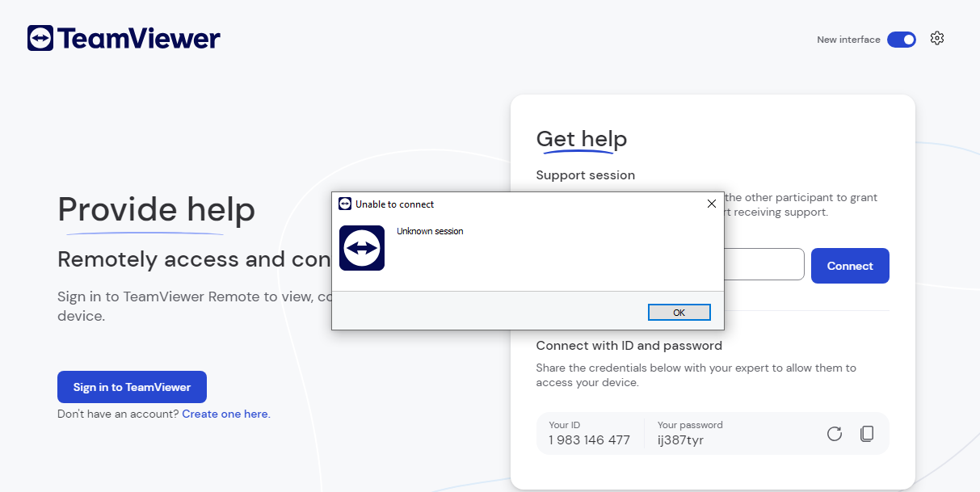Select the ID value 1 983 146 477

coord(589,440)
